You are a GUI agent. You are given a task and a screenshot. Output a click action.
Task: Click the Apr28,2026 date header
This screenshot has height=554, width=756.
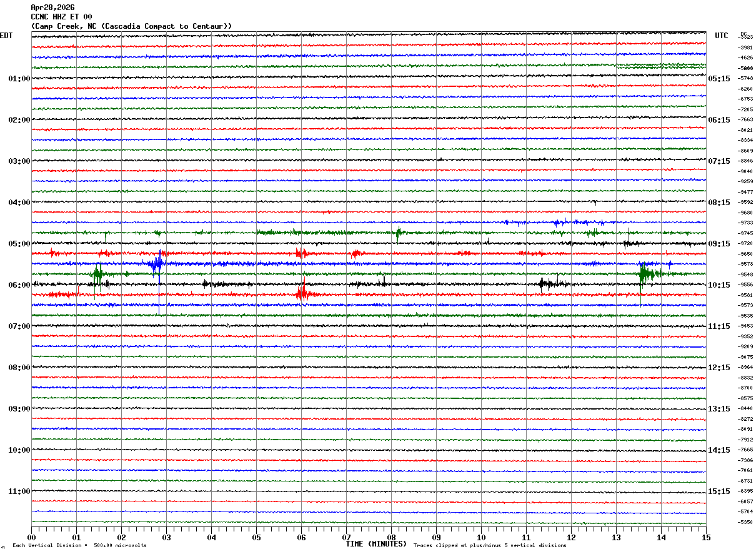52,8
